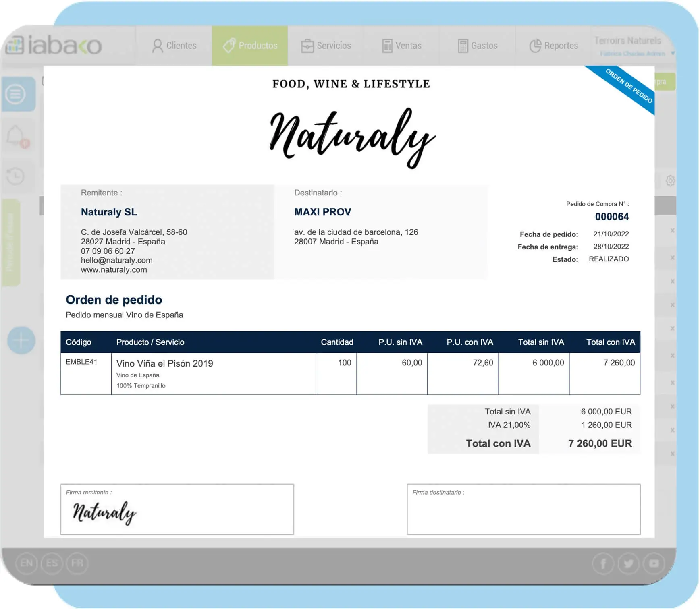Open the Gastos menu
Image resolution: width=700 pixels, height=609 pixels.
pos(478,46)
